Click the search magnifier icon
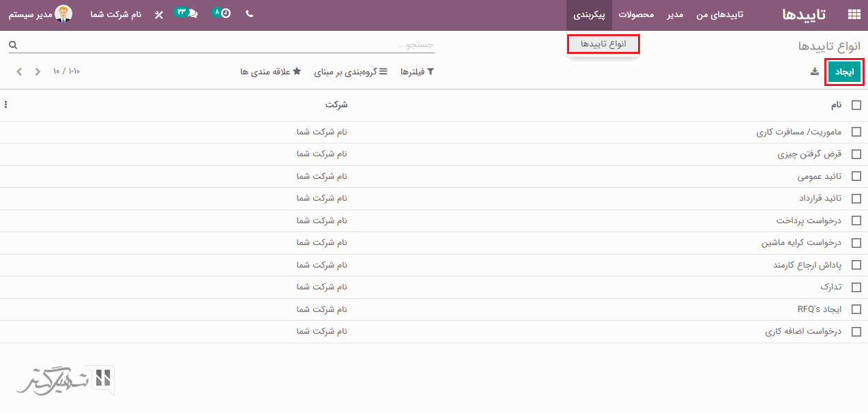The height and width of the screenshot is (413, 868). (x=13, y=45)
